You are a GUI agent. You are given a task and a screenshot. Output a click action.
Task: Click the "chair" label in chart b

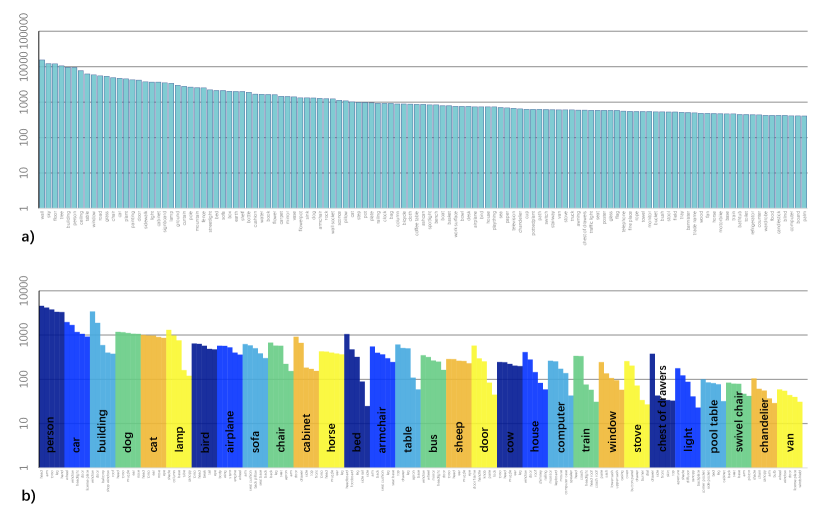tap(281, 440)
